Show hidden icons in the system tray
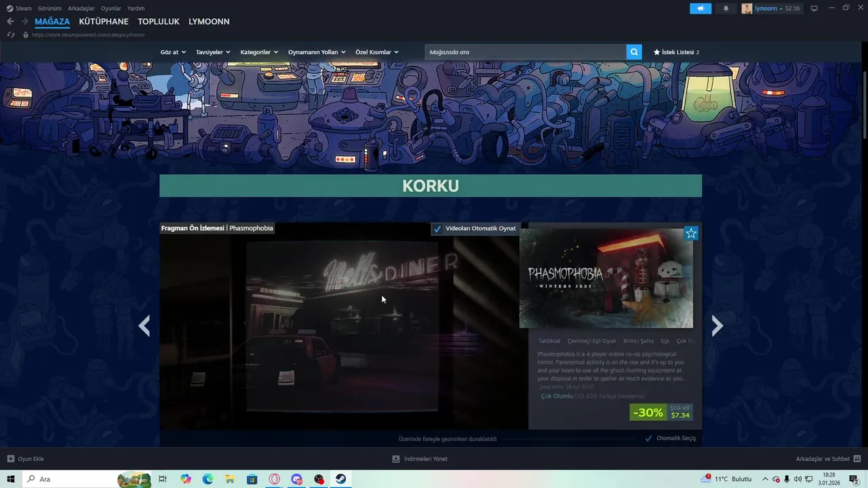Viewport: 868px width, 488px height. point(766,479)
